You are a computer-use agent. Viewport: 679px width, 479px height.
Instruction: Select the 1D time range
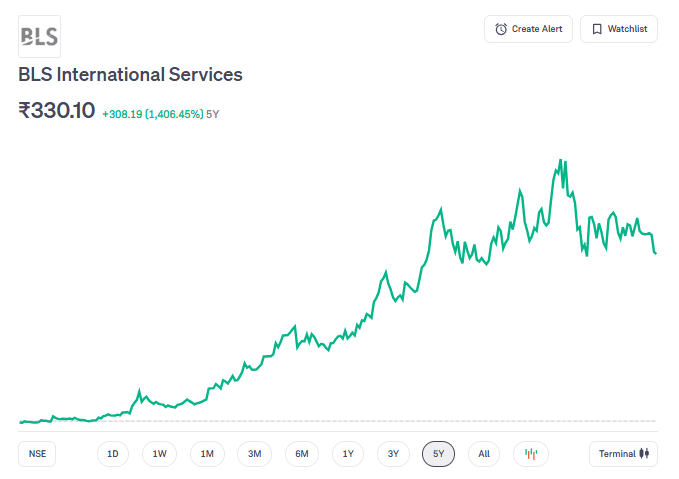[x=113, y=454]
